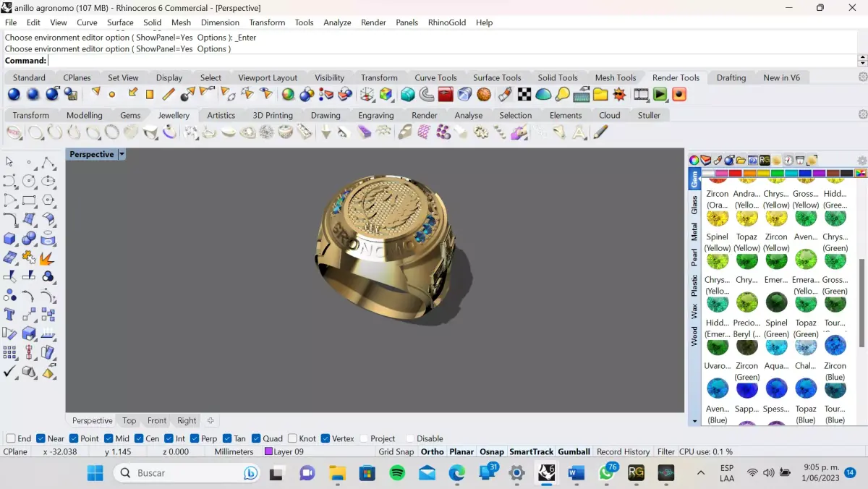Add a new viewport tab with plus button
The height and width of the screenshot is (489, 868).
click(210, 420)
